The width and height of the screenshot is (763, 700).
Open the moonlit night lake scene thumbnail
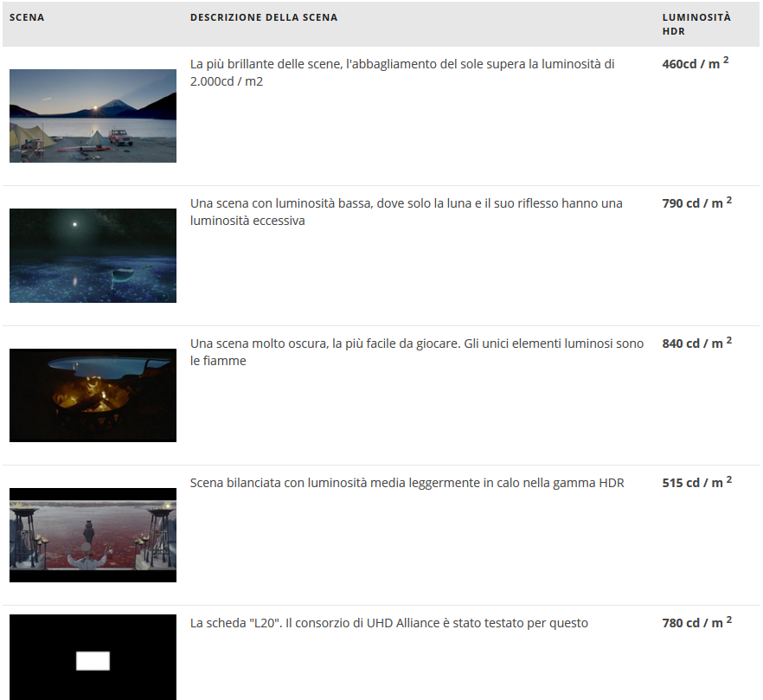(93, 255)
